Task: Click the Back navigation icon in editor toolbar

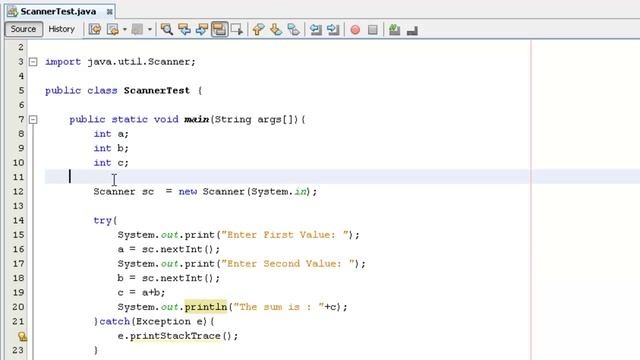Action: tap(113, 29)
